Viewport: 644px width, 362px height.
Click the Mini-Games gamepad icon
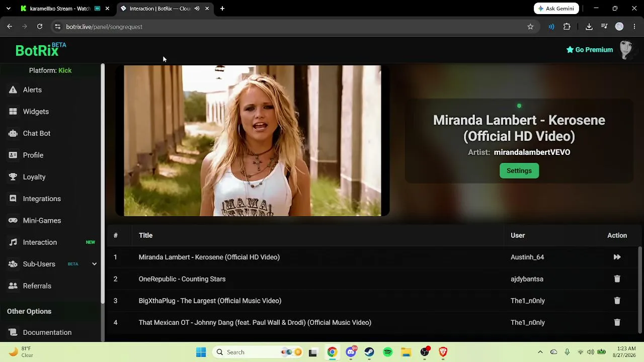point(13,221)
